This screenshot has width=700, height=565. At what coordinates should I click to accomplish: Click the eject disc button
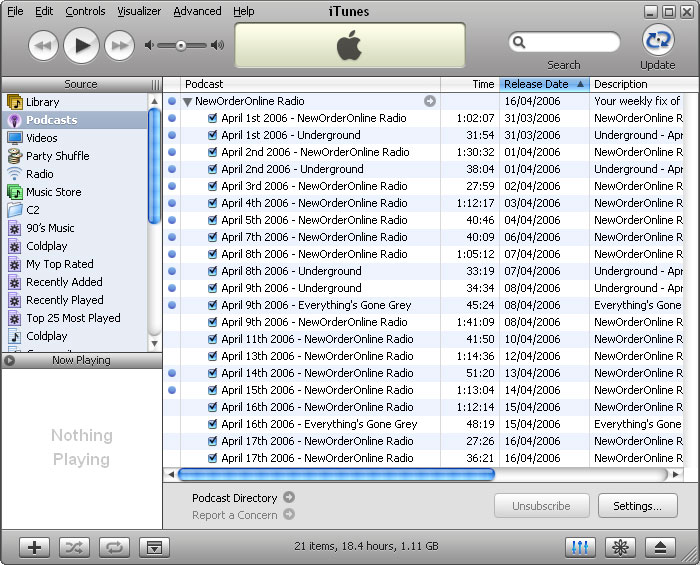tap(660, 547)
